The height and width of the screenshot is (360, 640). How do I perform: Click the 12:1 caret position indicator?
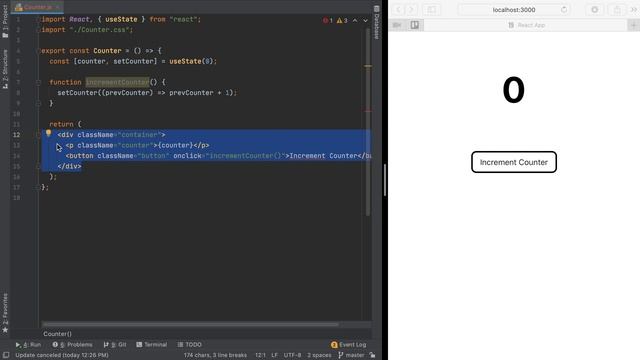coord(260,355)
